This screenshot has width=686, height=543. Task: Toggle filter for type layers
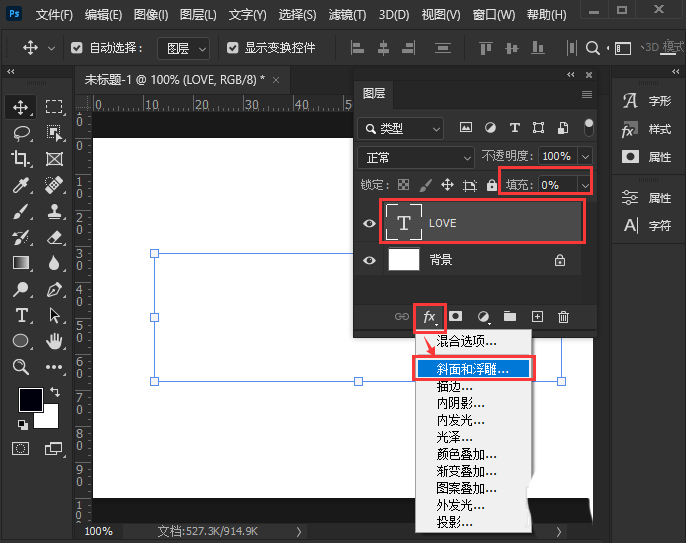coord(514,127)
